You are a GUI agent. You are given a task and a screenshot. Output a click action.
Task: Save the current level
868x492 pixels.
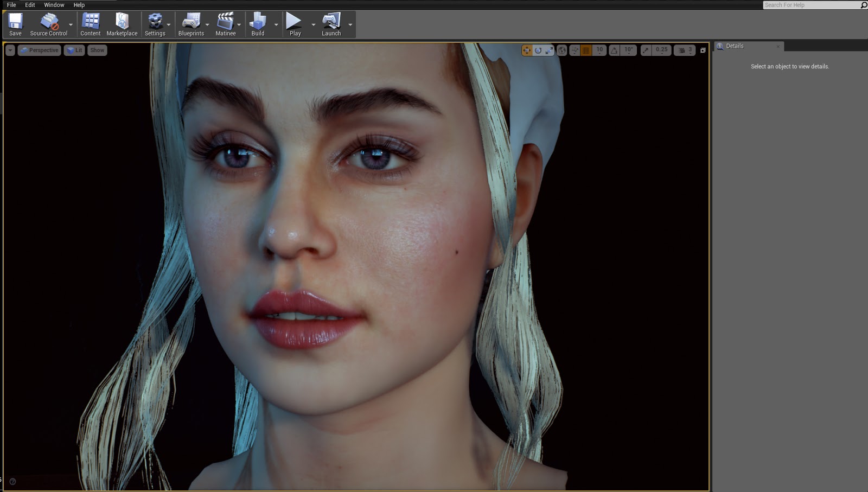(15, 24)
